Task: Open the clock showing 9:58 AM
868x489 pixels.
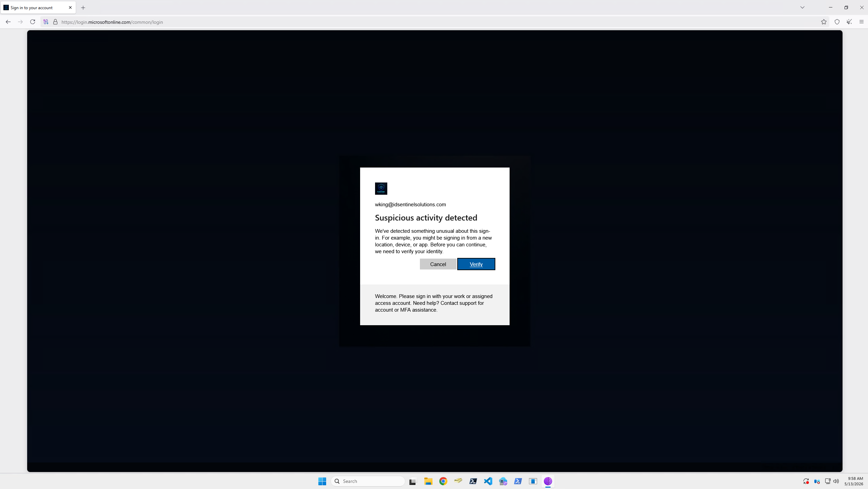Action: coord(853,481)
